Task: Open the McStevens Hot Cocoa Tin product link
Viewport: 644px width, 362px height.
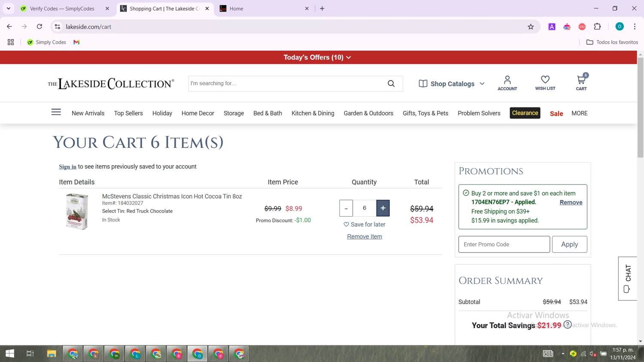Action: click(172, 196)
